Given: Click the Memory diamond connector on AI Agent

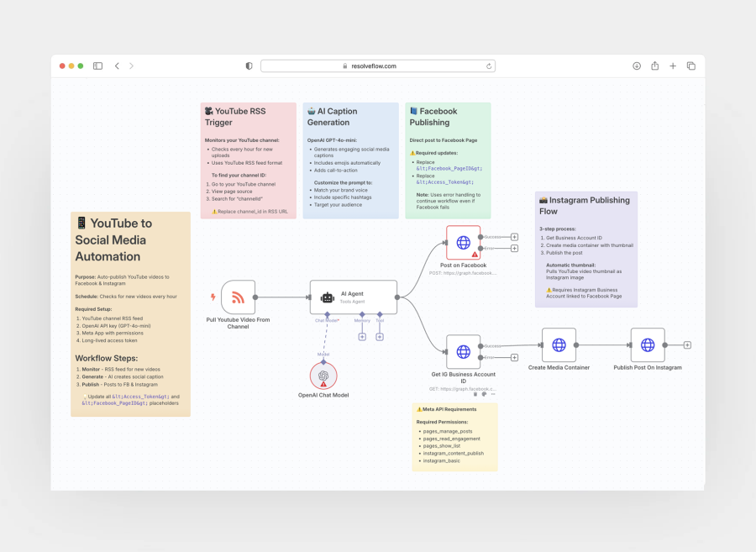Looking at the screenshot, I should click(x=362, y=314).
